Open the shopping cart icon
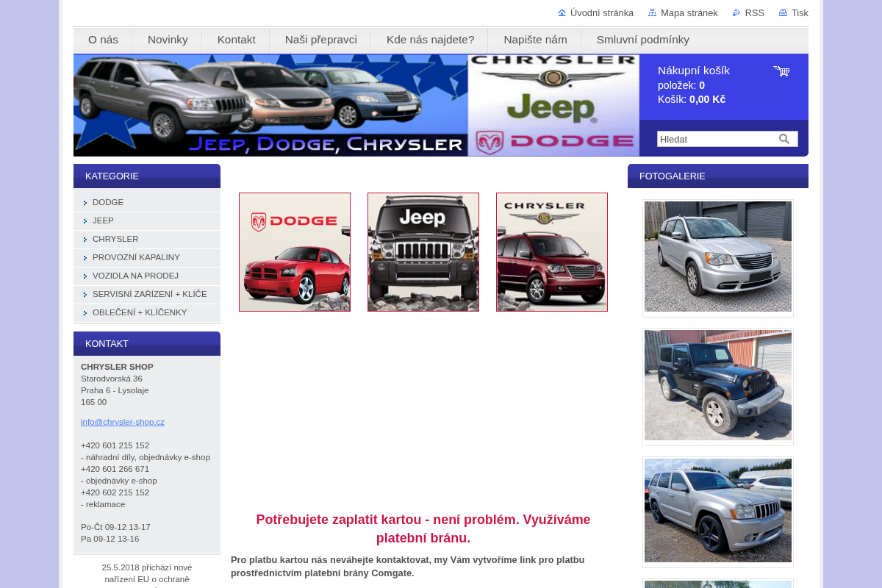The height and width of the screenshot is (588, 882). pos(781,71)
